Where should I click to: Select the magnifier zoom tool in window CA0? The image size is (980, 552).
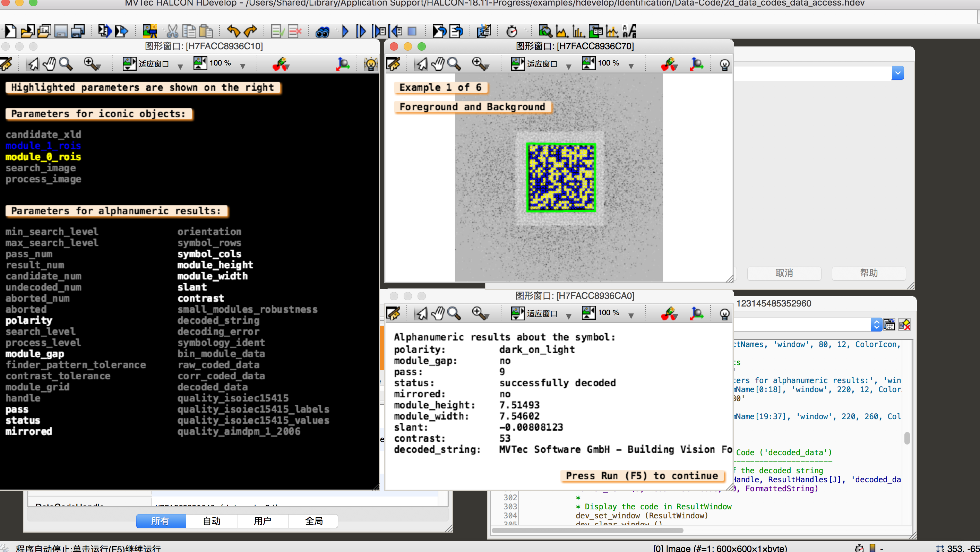tap(454, 313)
